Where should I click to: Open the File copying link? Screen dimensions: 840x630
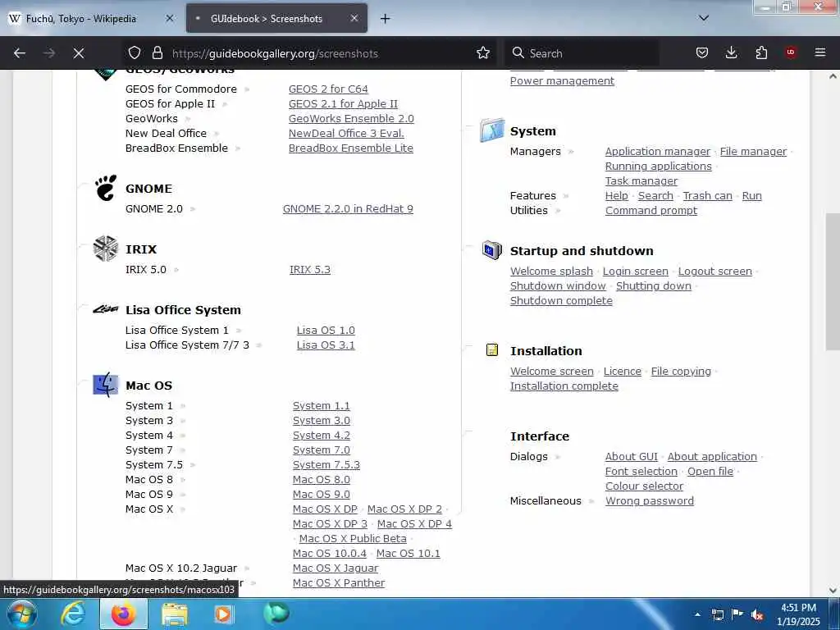pos(681,372)
